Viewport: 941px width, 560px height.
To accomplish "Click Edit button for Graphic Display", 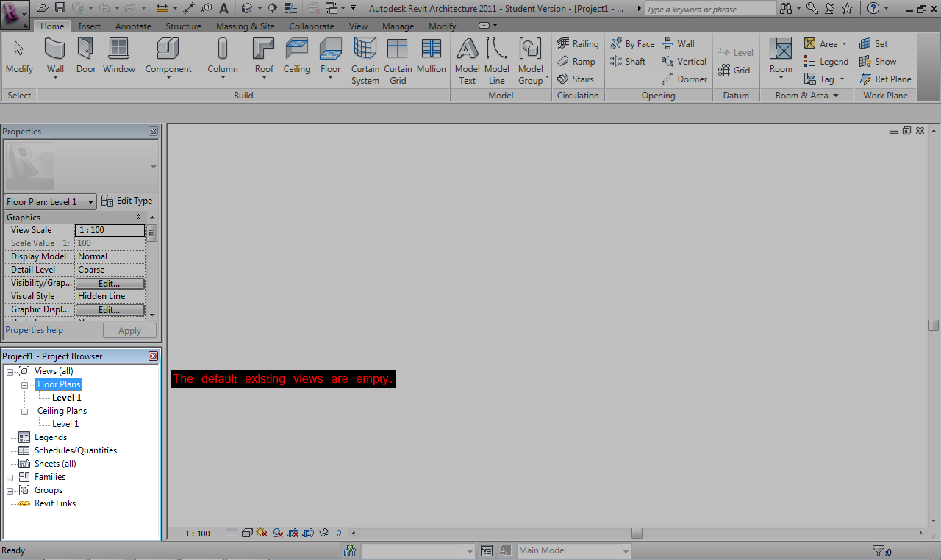I will [x=110, y=309].
